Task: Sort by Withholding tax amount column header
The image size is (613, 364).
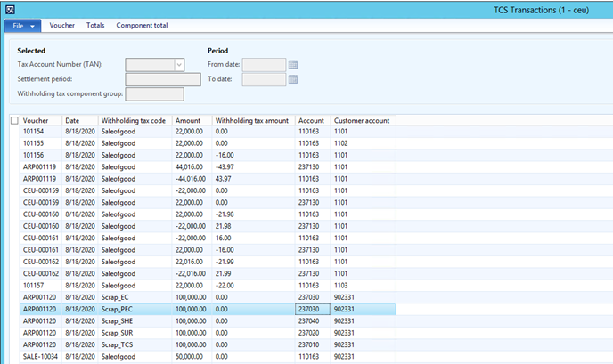Action: (253, 121)
